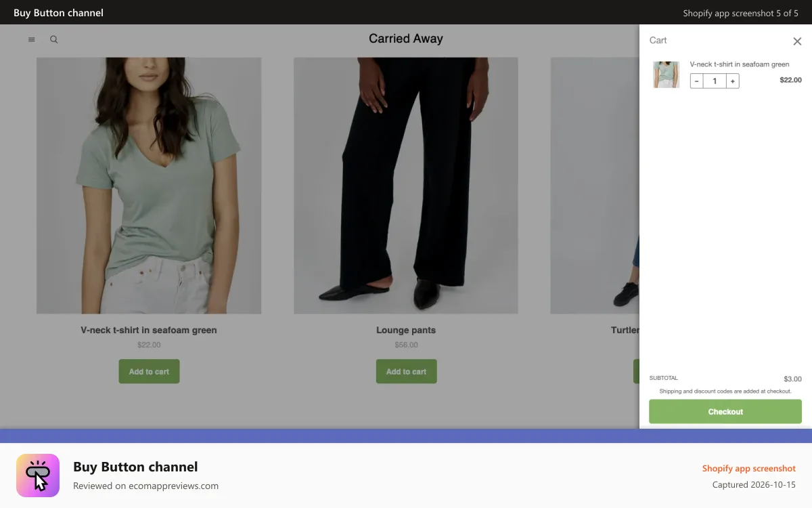Click the Captured 2026-10-15 date
This screenshot has width=812, height=508.
click(x=754, y=485)
